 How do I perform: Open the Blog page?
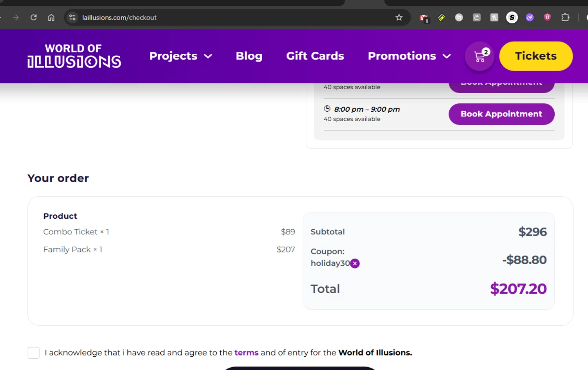249,56
